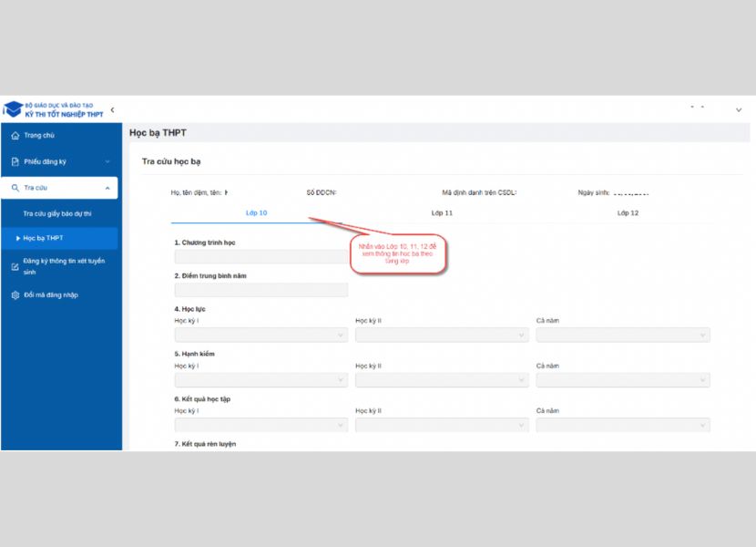The image size is (756, 547).
Task: Click the Phiếu đăng ký document icon
Action: [x=15, y=162]
